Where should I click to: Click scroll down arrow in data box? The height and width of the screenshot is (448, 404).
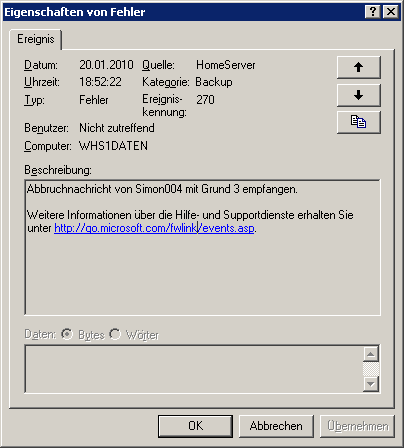click(371, 384)
